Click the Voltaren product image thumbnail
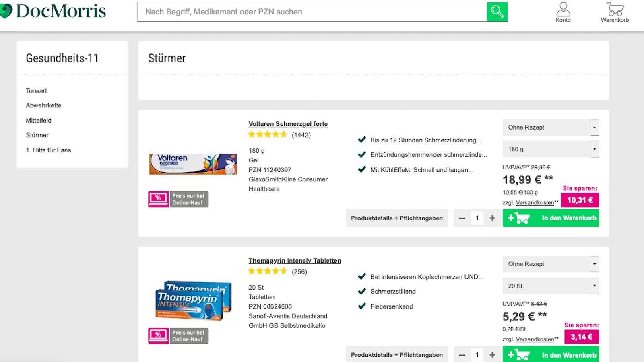The image size is (644, 362). click(x=193, y=164)
